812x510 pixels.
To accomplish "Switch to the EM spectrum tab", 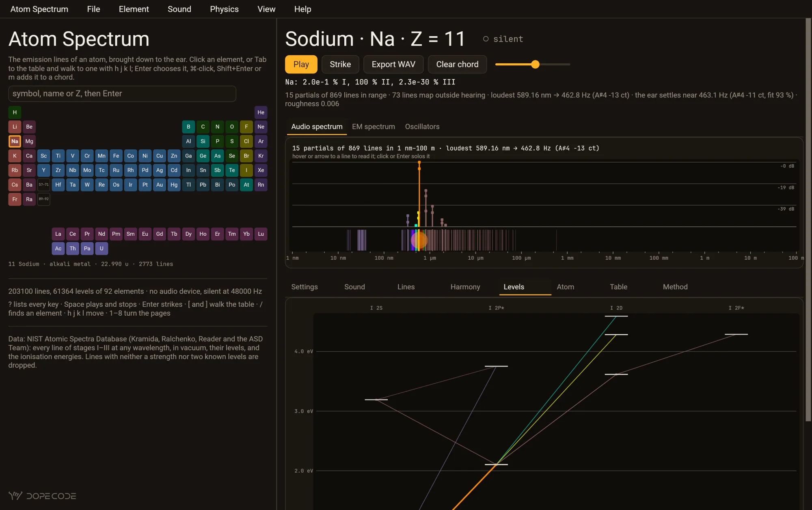I will click(373, 127).
